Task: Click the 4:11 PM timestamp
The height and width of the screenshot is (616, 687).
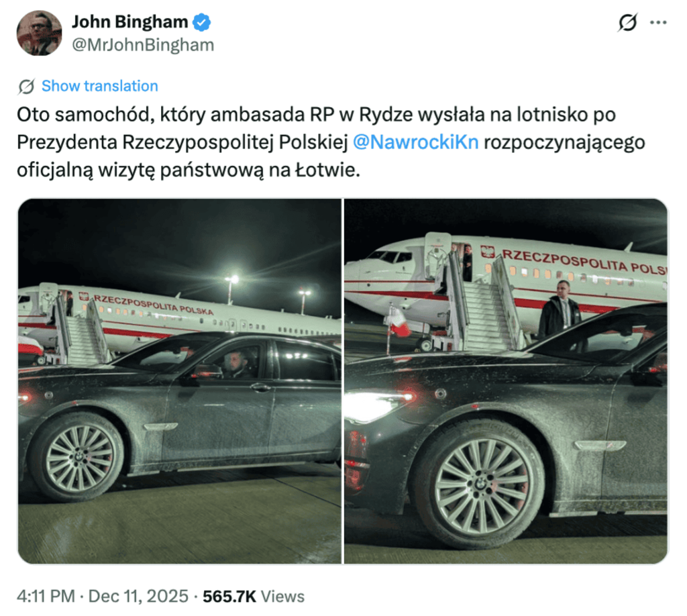Action: (46, 597)
